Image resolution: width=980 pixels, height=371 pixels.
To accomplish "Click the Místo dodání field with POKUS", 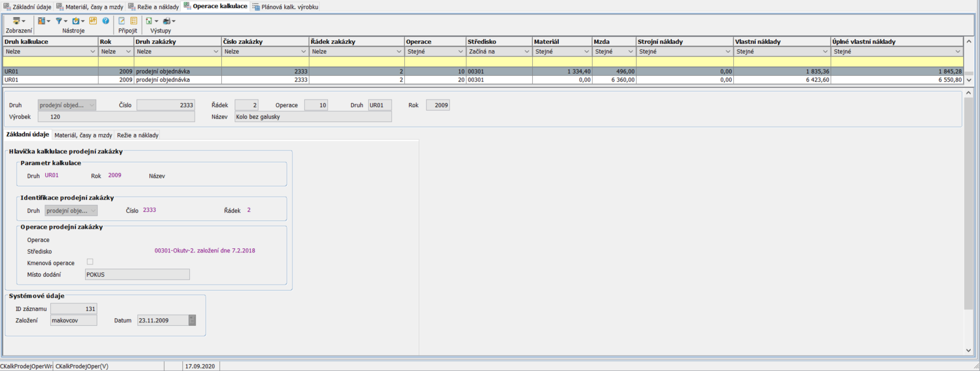I will point(137,274).
